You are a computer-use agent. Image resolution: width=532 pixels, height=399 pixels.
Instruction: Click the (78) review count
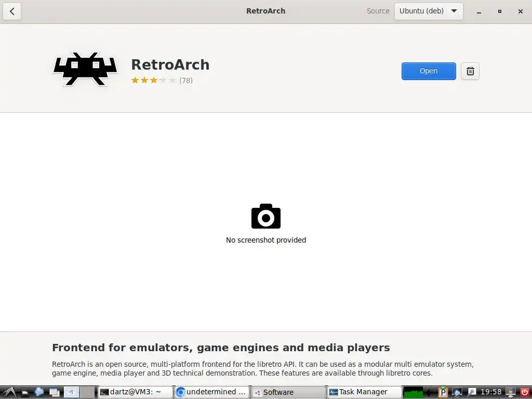(x=186, y=81)
